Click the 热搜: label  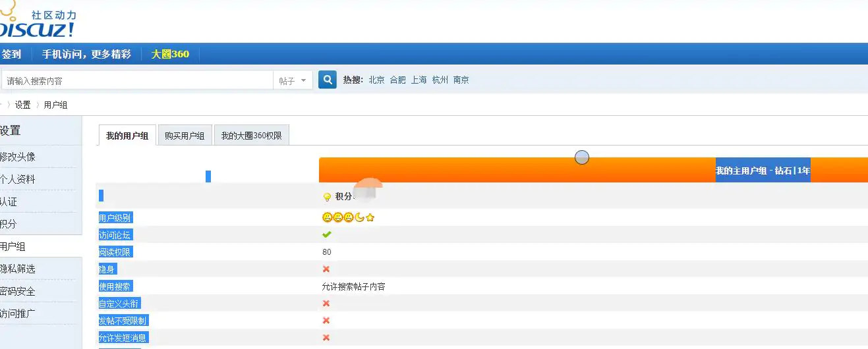coord(353,80)
